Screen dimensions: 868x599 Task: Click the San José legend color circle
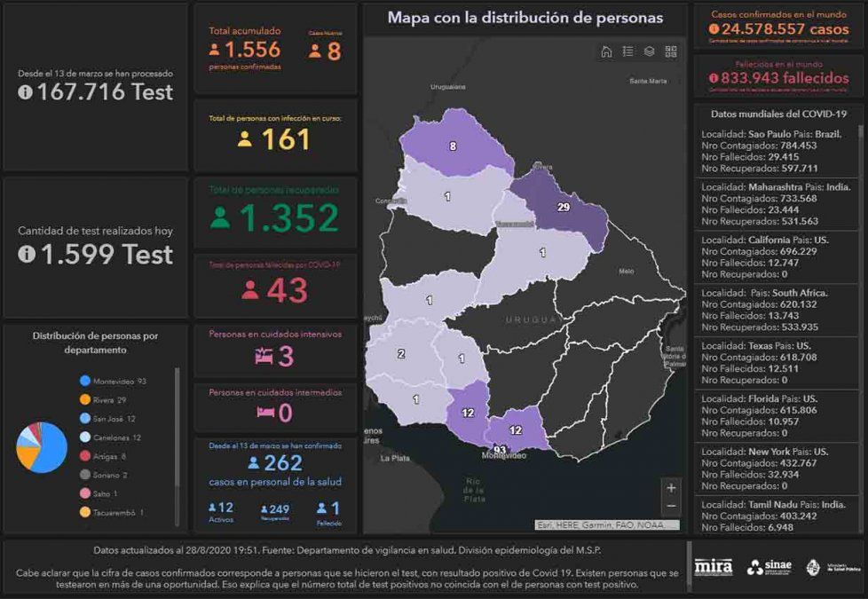(x=84, y=418)
